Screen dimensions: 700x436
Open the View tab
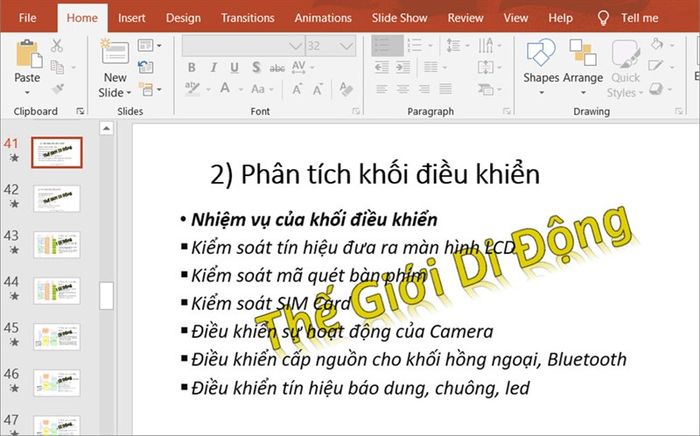coord(515,18)
